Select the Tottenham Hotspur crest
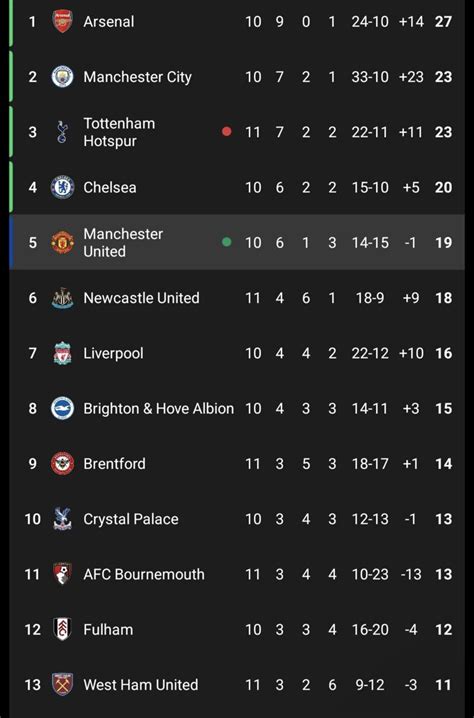The height and width of the screenshot is (718, 474). 62,132
